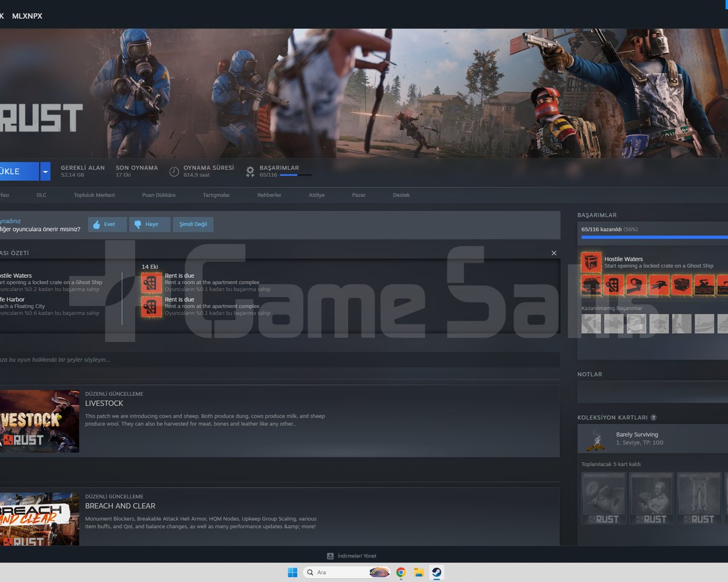Open the BREACH AND CLEAR news thumbnail
The image size is (728, 582).
(39, 520)
